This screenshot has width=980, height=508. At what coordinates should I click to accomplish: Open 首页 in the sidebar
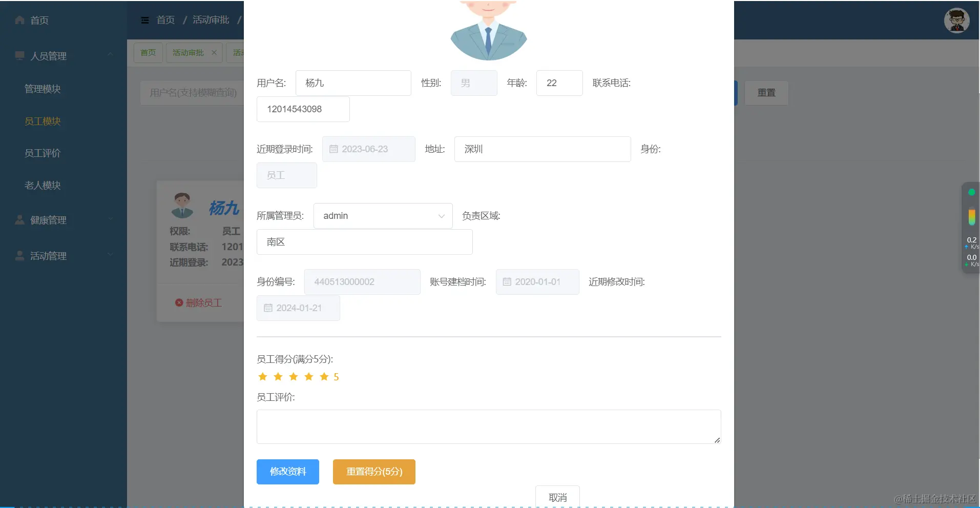pos(39,21)
